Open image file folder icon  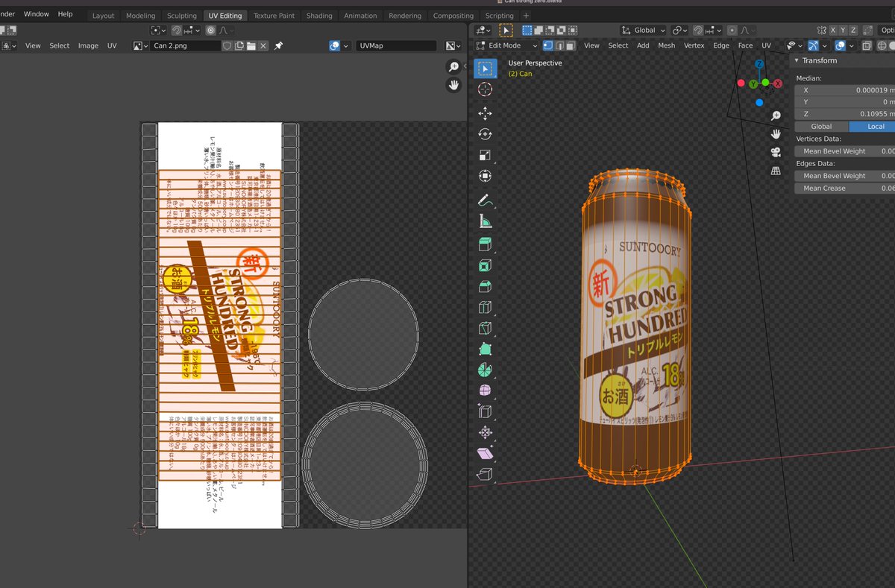251,45
